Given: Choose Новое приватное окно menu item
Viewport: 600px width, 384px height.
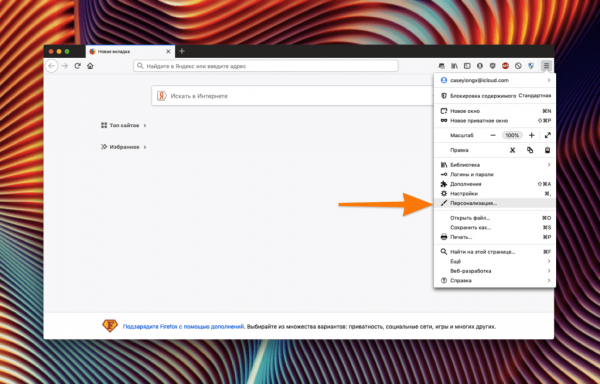Looking at the screenshot, I should pos(495,120).
